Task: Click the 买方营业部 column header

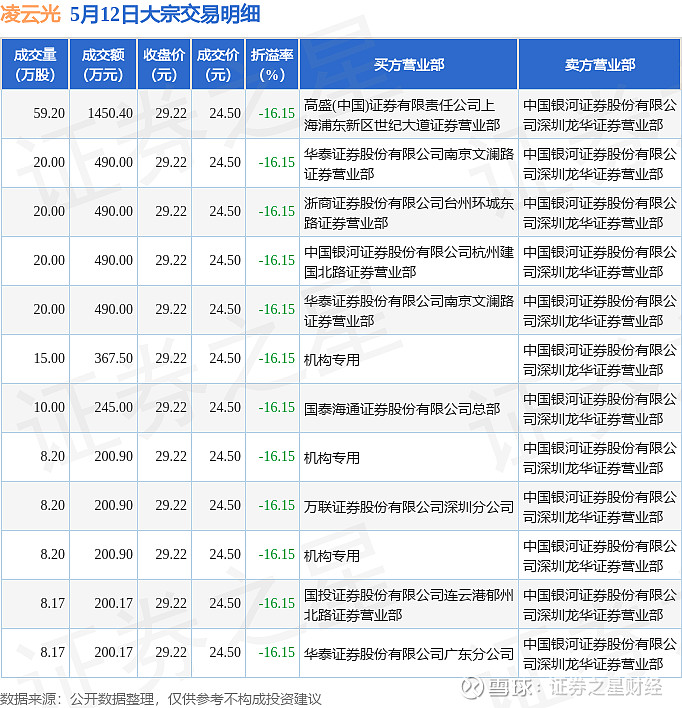Action: [409, 65]
